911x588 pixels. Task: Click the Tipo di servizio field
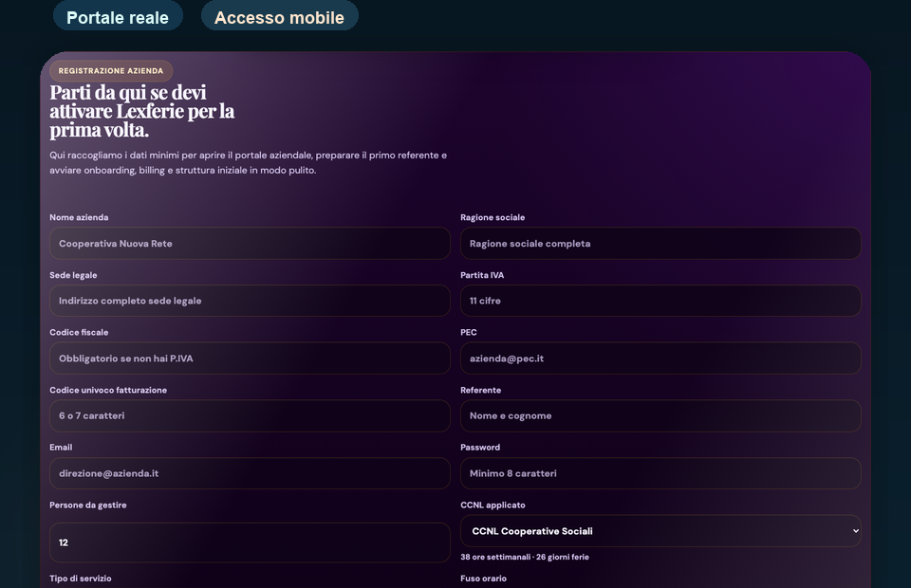click(x=250, y=586)
